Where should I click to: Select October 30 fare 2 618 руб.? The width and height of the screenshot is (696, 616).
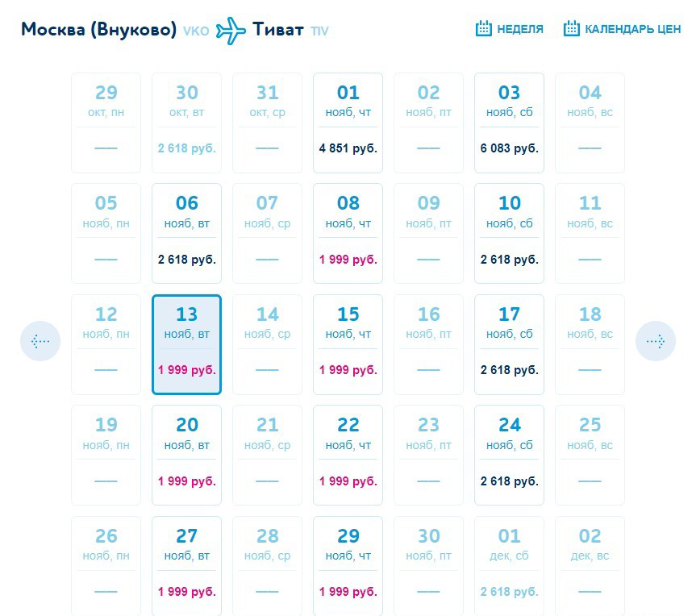[186, 123]
